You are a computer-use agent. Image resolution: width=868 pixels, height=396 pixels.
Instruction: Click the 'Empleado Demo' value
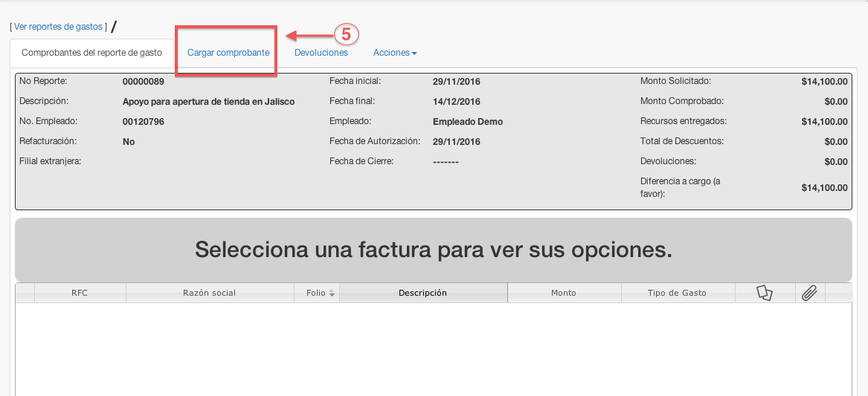click(x=468, y=122)
